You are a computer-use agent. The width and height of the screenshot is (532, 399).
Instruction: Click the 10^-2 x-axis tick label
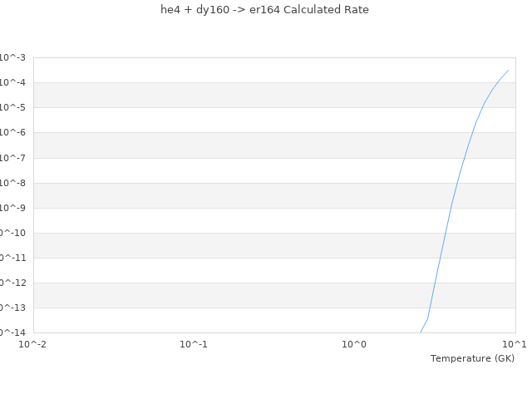[x=33, y=344]
